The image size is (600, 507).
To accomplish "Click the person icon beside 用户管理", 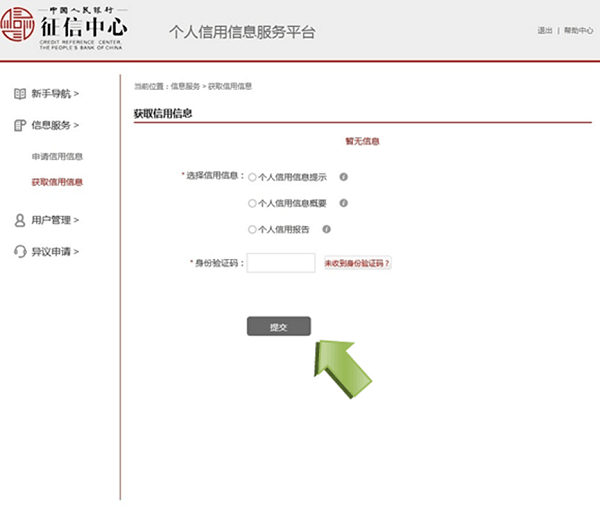I will [x=20, y=220].
